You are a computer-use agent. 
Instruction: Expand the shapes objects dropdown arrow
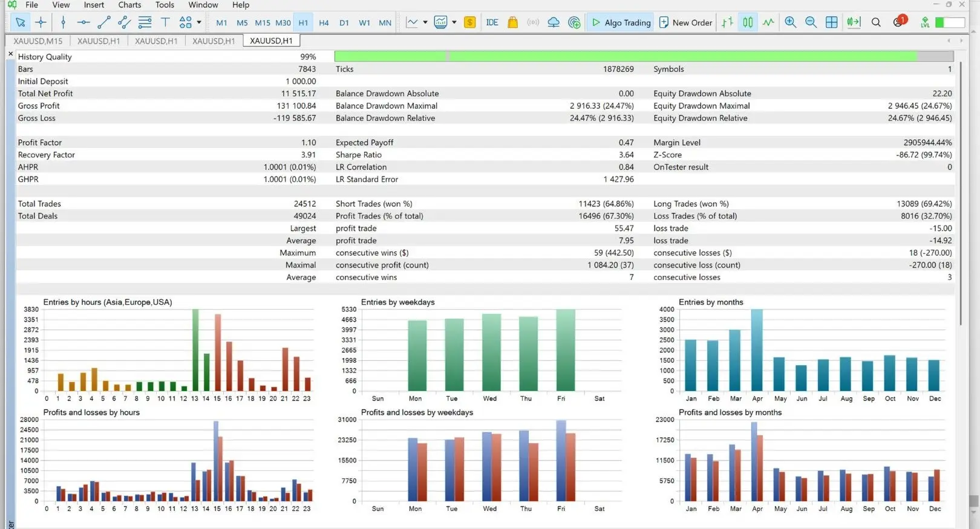[x=199, y=22]
